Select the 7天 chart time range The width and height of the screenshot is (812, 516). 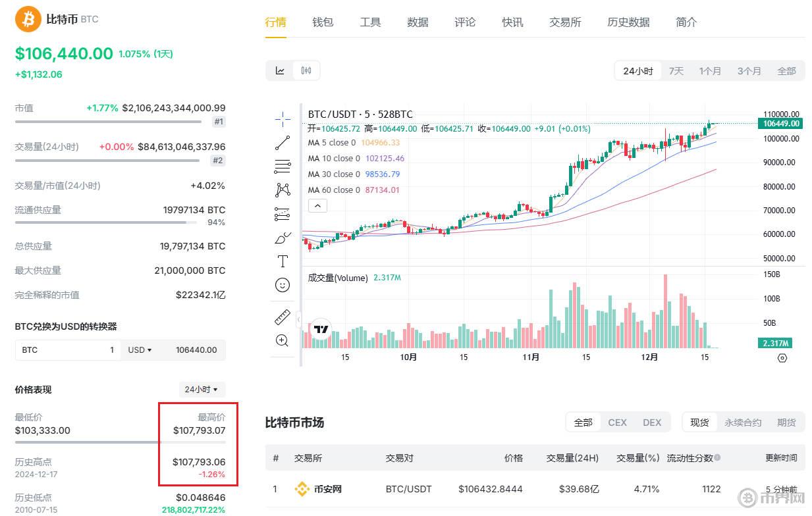pyautogui.click(x=676, y=70)
